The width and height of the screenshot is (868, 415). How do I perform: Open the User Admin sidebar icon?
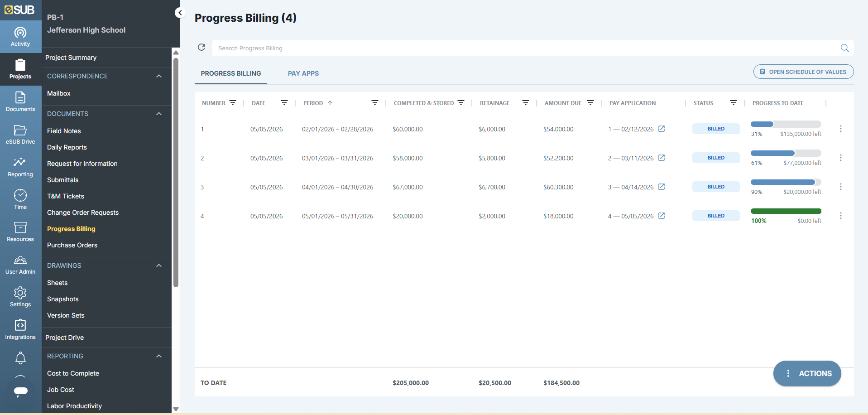[20, 265]
